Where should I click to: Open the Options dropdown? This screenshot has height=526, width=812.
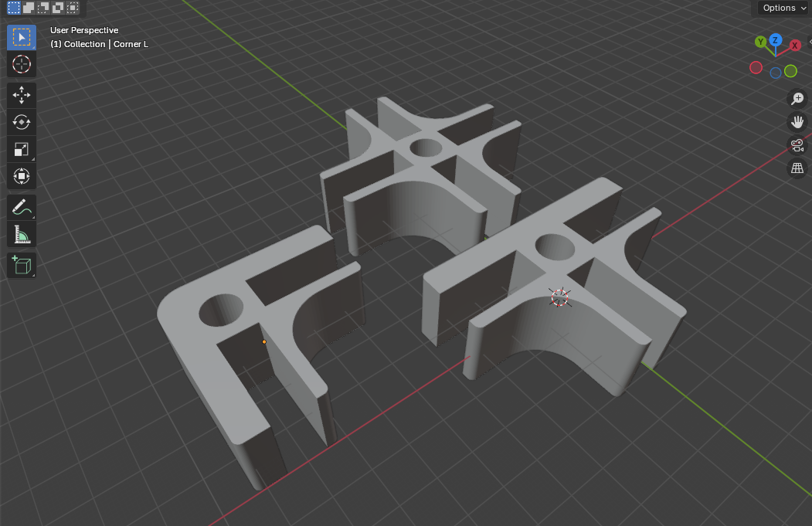pos(784,8)
